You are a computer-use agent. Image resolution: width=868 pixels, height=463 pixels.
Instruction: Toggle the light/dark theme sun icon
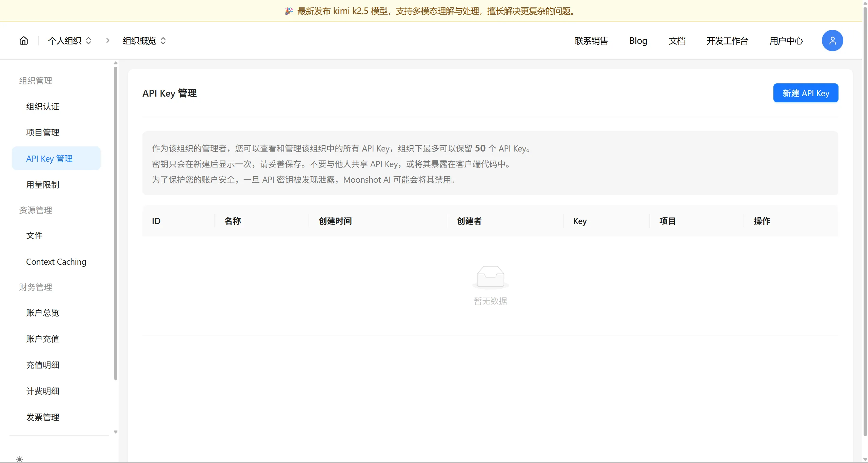(x=20, y=459)
